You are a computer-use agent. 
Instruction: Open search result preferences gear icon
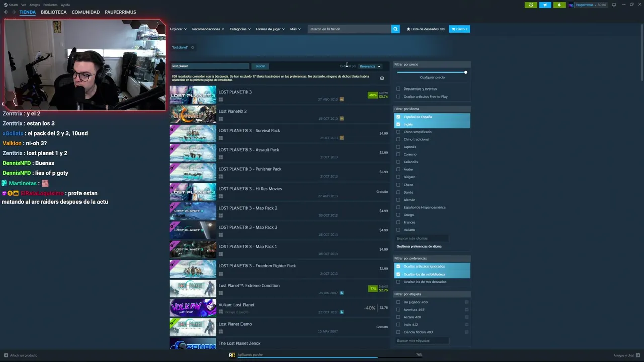point(382,78)
